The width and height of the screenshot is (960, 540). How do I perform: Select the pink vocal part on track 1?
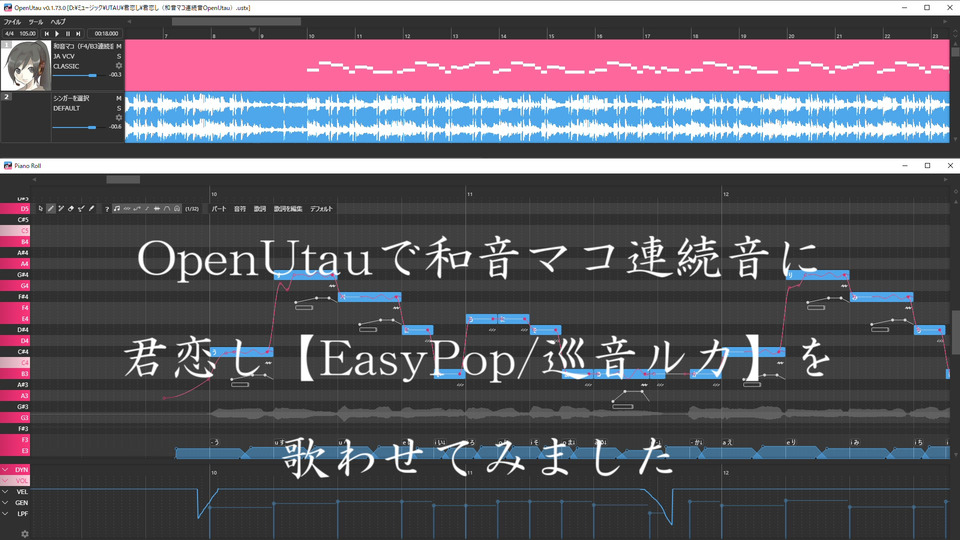click(x=537, y=66)
